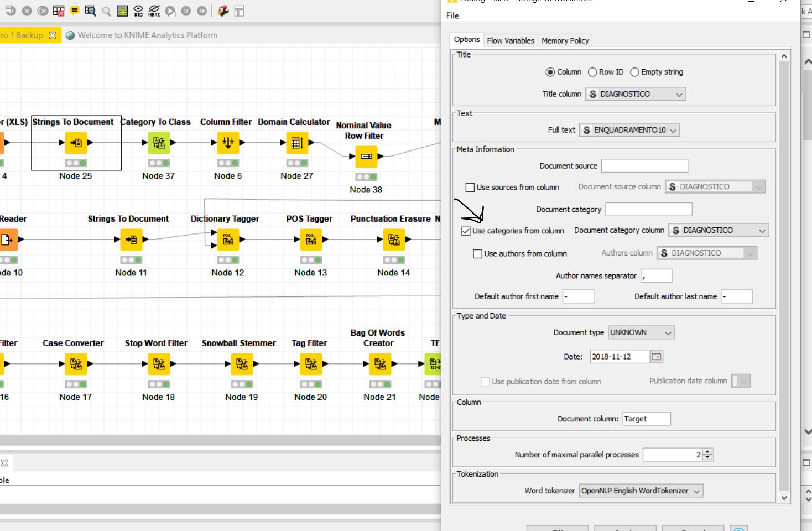Switch to the Flow Variables tab
Viewport: 812px width, 531px height.
coord(510,40)
